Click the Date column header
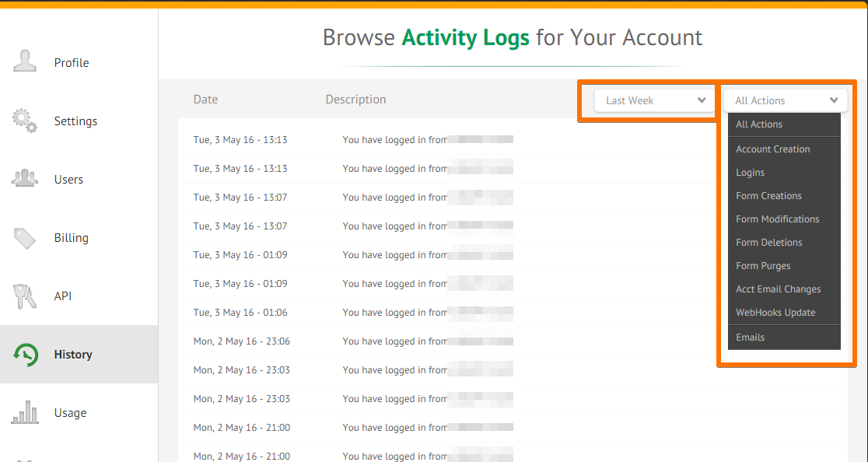The width and height of the screenshot is (868, 462). pos(205,100)
